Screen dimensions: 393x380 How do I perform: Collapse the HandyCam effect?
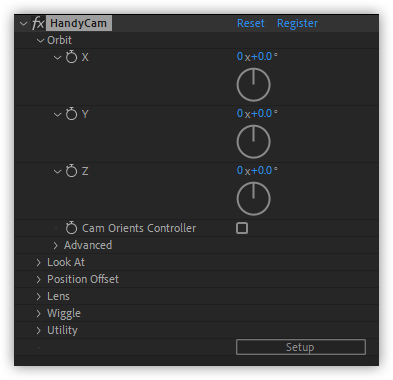tap(23, 24)
